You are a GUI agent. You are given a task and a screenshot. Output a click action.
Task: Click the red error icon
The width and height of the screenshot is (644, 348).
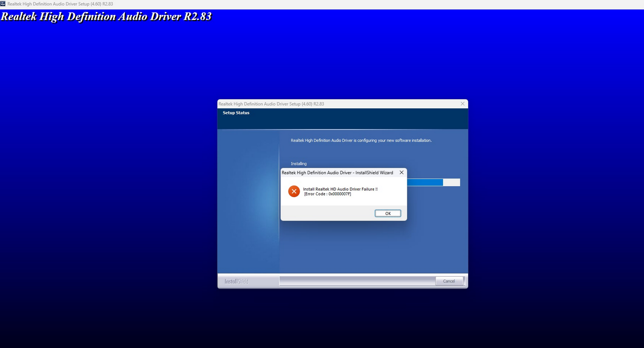[294, 191]
